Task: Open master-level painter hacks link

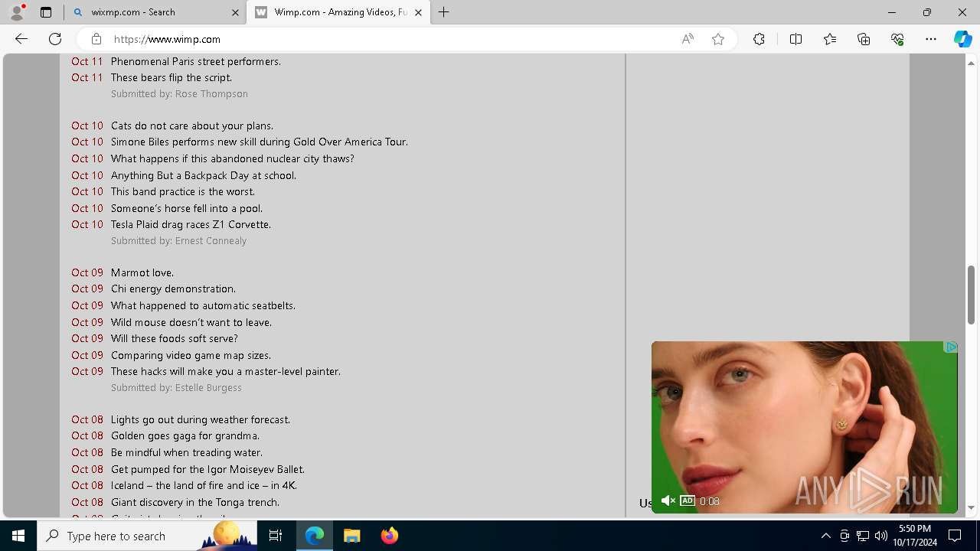Action: 226,371
